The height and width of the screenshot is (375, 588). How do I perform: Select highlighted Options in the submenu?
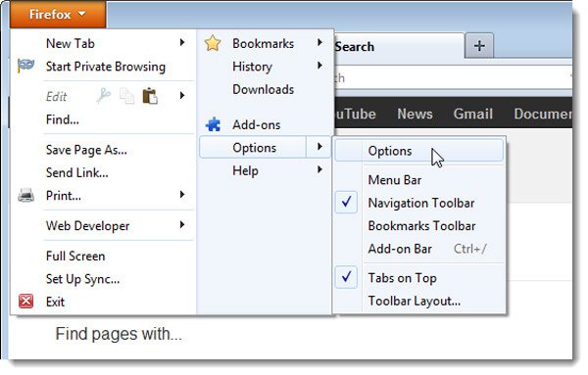click(418, 150)
